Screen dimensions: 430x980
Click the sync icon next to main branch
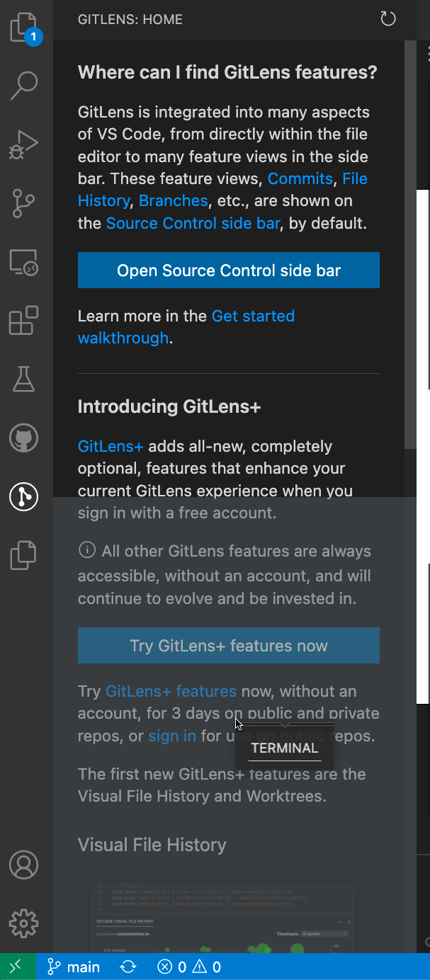(128, 966)
